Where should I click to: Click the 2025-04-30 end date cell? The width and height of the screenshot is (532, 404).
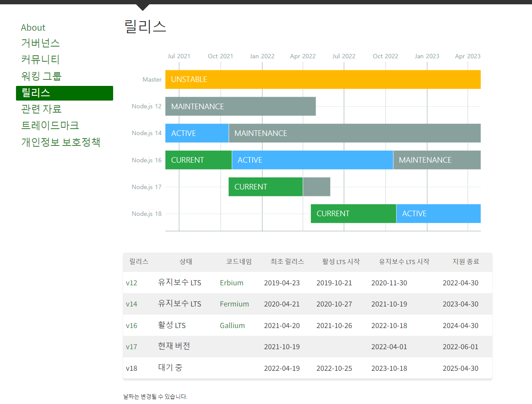click(x=460, y=368)
